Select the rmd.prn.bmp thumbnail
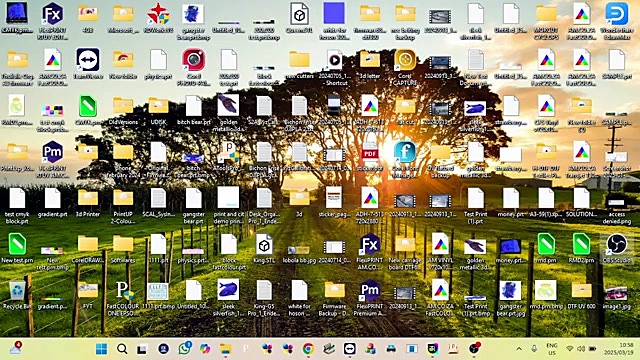This screenshot has width=640, height=360. coord(546,290)
